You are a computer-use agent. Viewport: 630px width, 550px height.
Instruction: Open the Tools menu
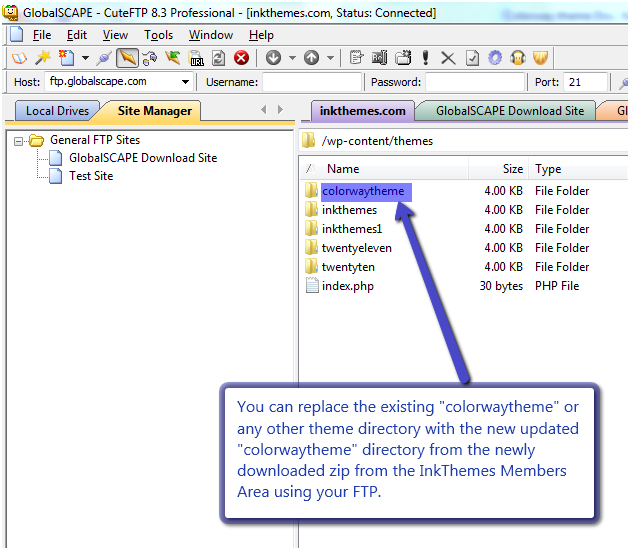(x=158, y=35)
